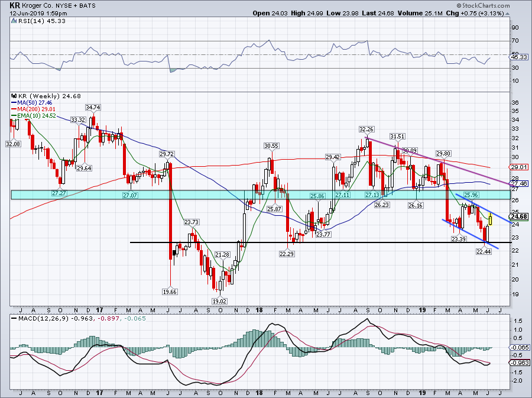
Task: Click the Last 24.68 value in header
Action: [x=378, y=13]
